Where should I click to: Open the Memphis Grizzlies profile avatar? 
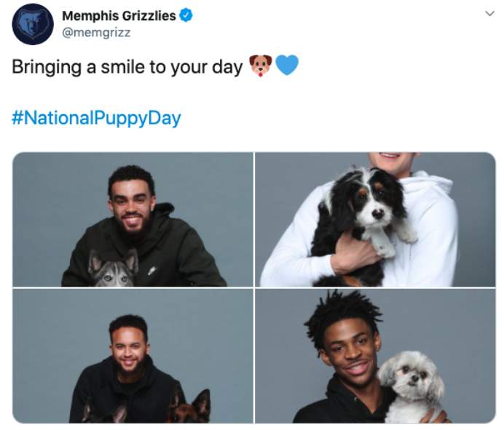(33, 25)
